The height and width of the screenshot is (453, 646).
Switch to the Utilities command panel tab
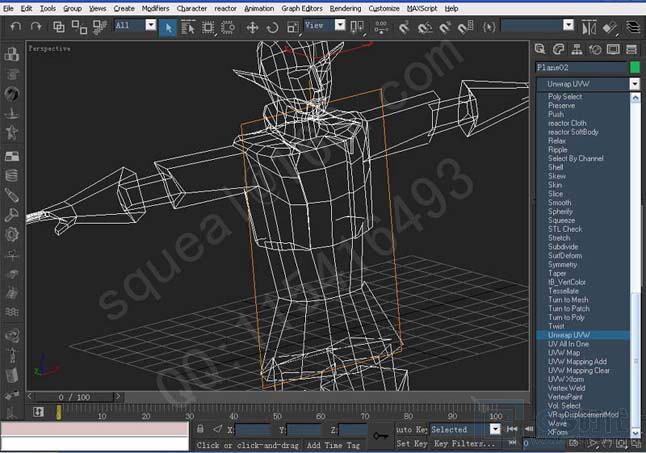point(632,49)
